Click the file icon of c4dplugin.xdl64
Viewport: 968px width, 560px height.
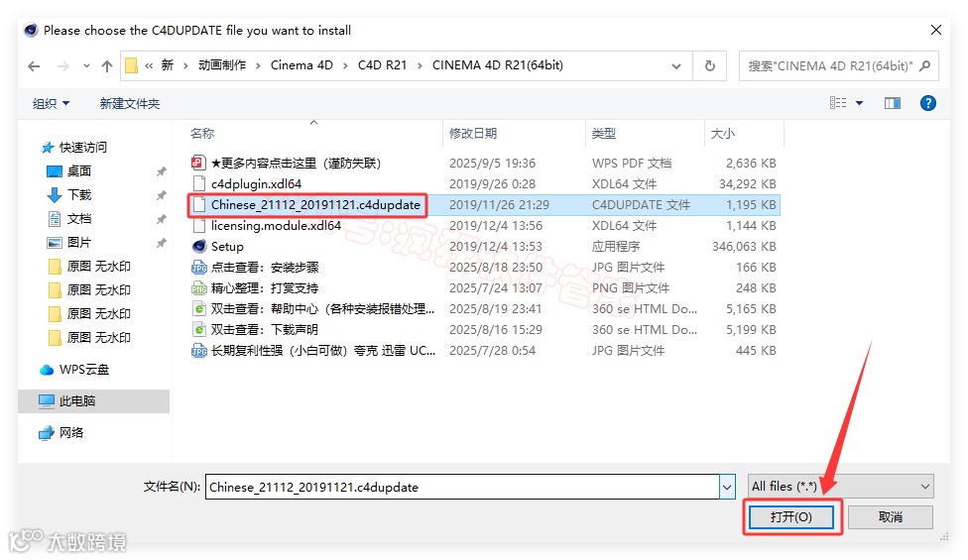[198, 183]
